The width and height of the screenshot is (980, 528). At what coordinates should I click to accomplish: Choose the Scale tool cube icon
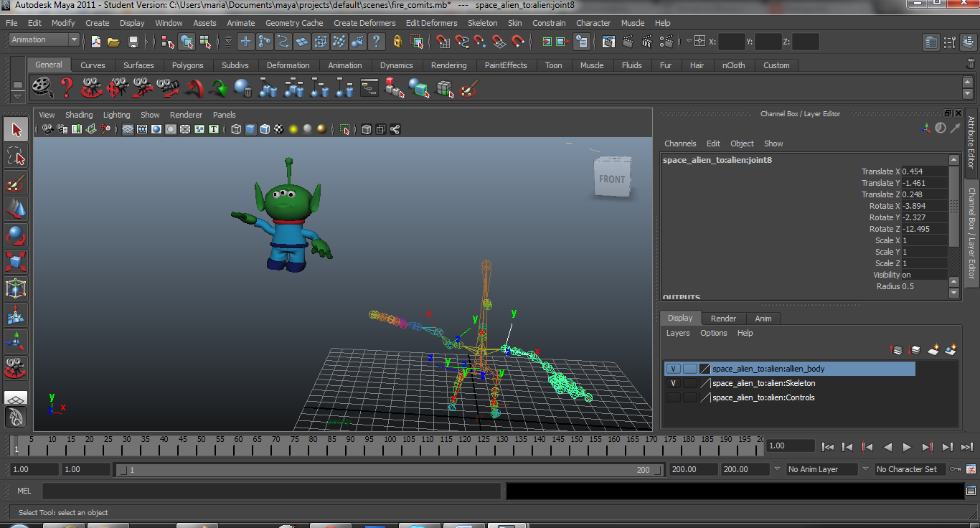[x=16, y=262]
